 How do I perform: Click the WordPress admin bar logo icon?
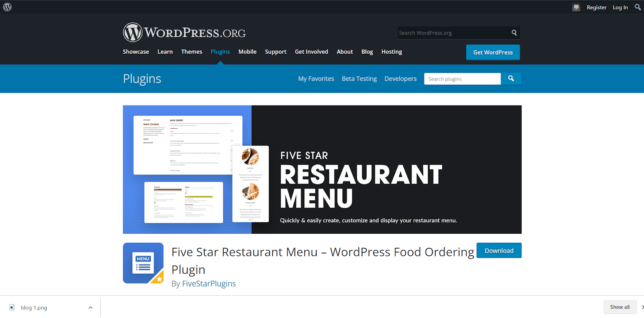click(x=7, y=7)
